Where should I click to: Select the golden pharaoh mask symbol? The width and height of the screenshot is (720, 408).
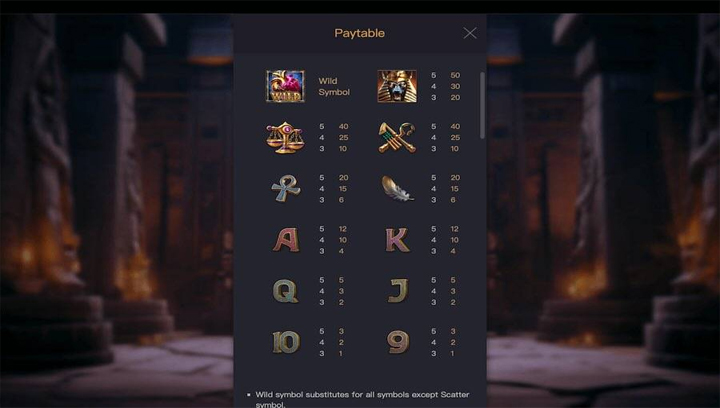click(397, 86)
